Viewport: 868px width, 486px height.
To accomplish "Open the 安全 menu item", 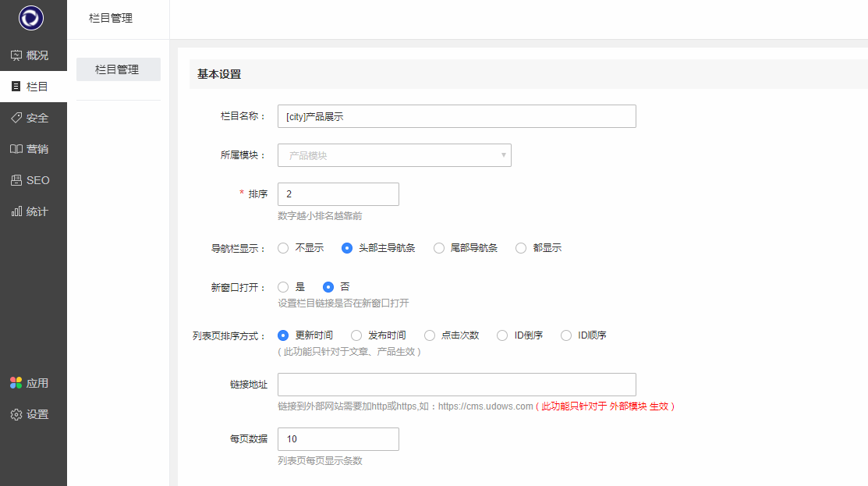I will pos(34,118).
